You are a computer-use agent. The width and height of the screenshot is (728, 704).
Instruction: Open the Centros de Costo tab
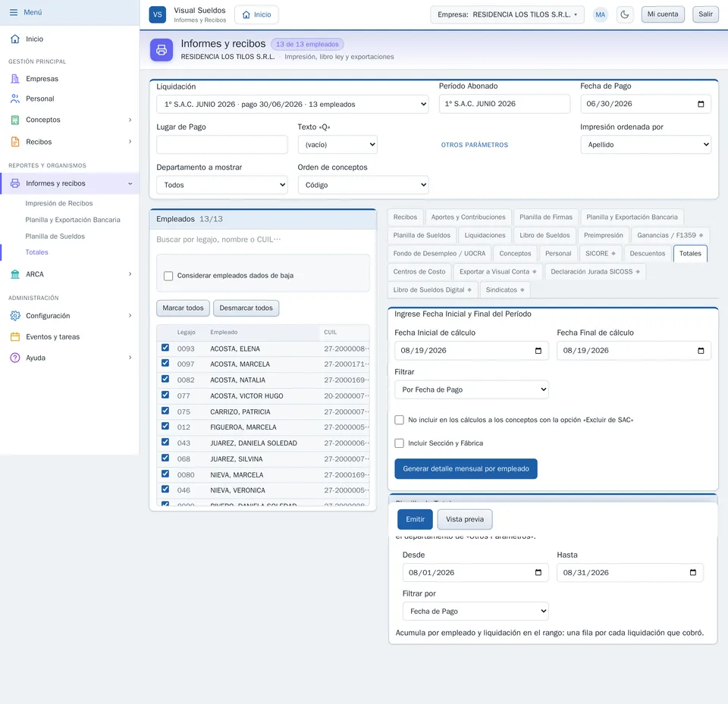419,271
